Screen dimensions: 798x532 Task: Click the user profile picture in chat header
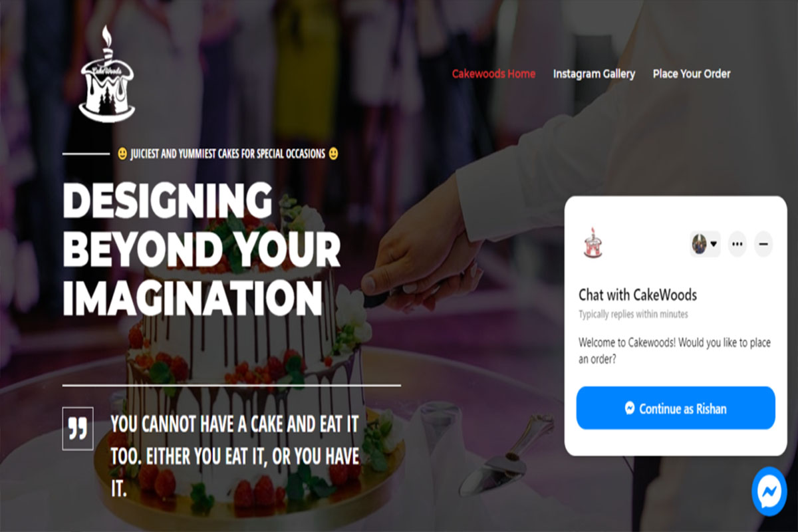point(699,244)
